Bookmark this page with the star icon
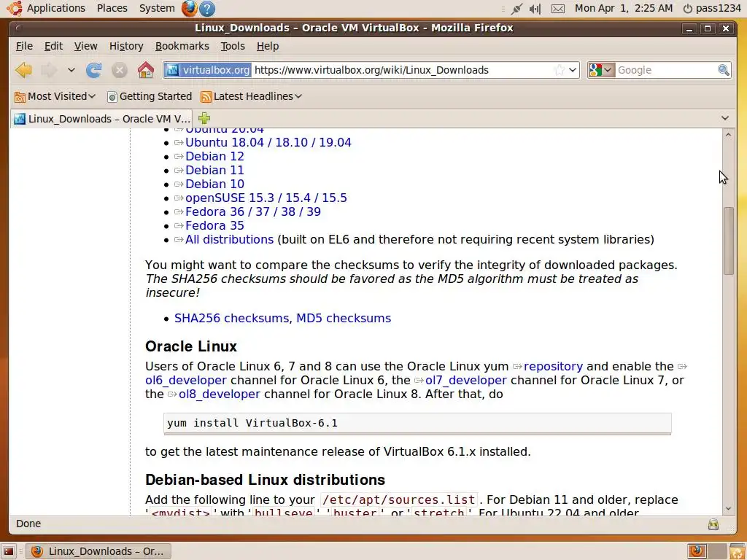This screenshot has height=560, width=747. click(560, 70)
